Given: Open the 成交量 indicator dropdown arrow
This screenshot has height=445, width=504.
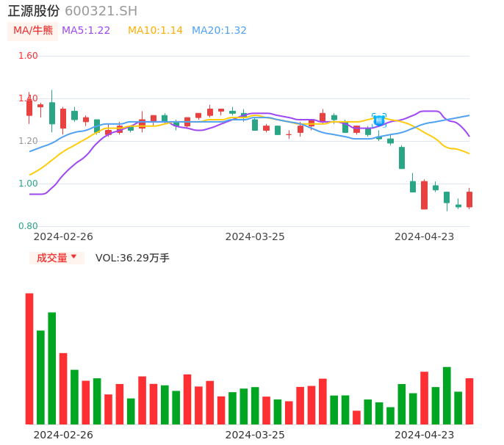Looking at the screenshot, I should click(73, 257).
